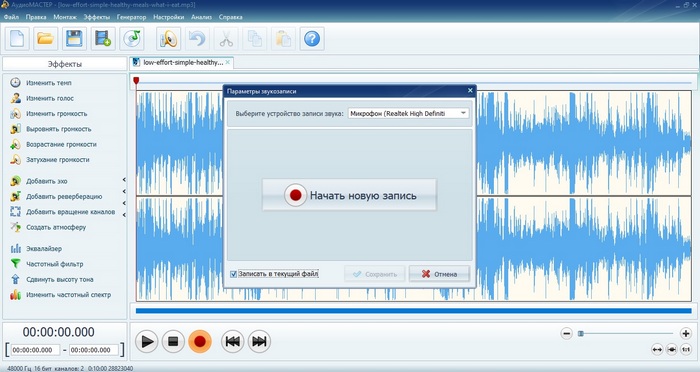Open the Файл menu

coord(11,17)
